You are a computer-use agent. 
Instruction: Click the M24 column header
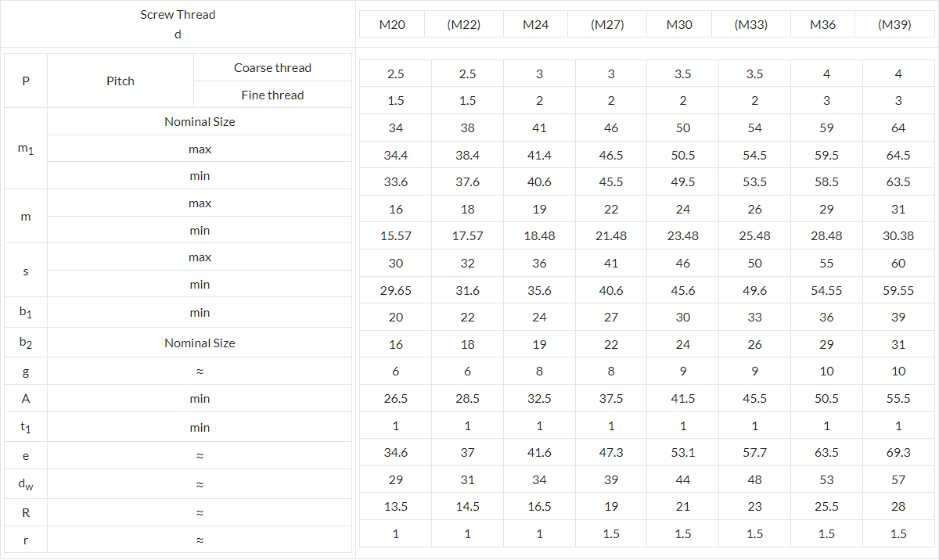pos(536,24)
